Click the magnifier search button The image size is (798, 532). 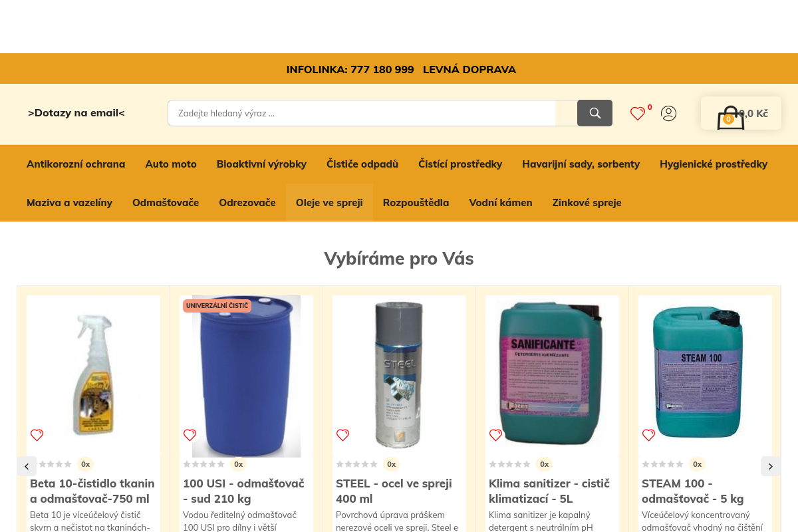pyautogui.click(x=595, y=113)
